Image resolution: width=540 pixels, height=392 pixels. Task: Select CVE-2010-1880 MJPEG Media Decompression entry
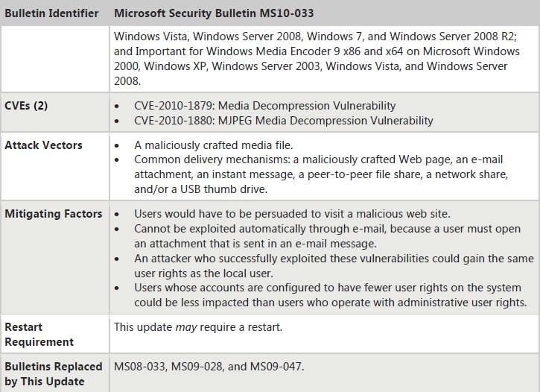[284, 121]
